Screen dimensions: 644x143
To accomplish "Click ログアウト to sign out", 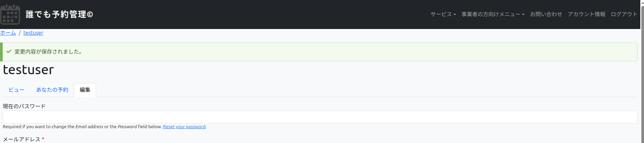I will (623, 14).
